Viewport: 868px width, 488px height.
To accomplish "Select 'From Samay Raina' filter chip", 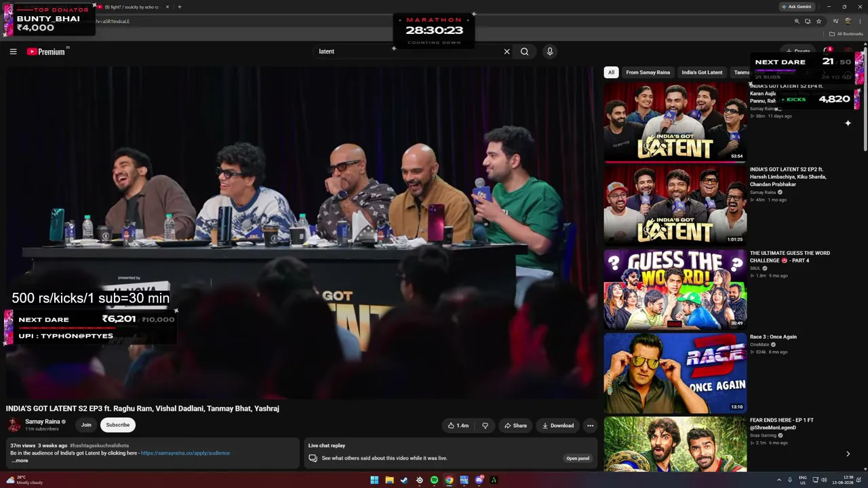I will tap(648, 73).
